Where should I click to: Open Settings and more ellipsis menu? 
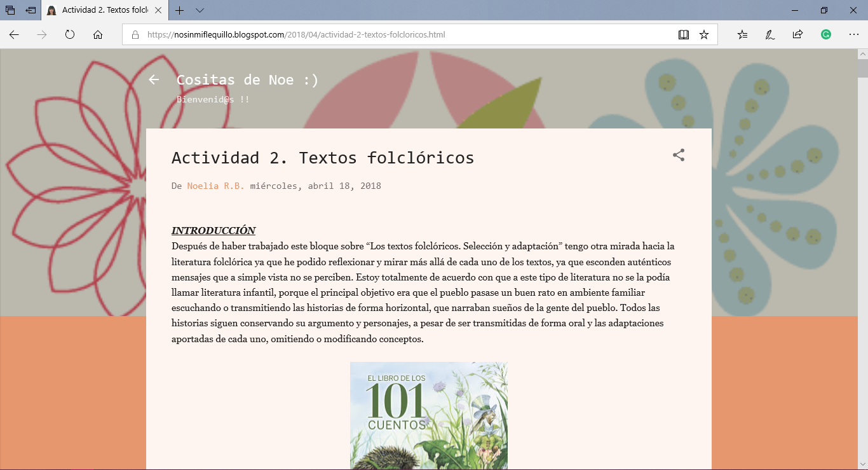tap(854, 35)
